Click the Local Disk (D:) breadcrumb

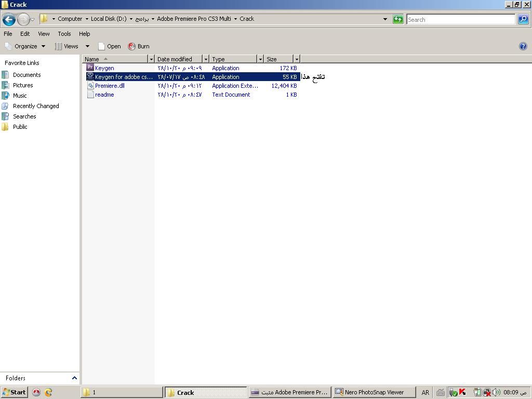(108, 19)
